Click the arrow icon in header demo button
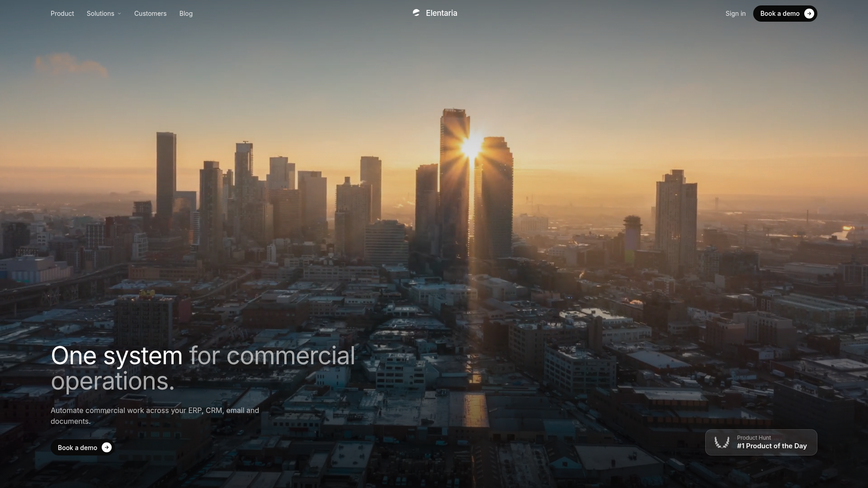This screenshot has width=868, height=488. pos(809,14)
